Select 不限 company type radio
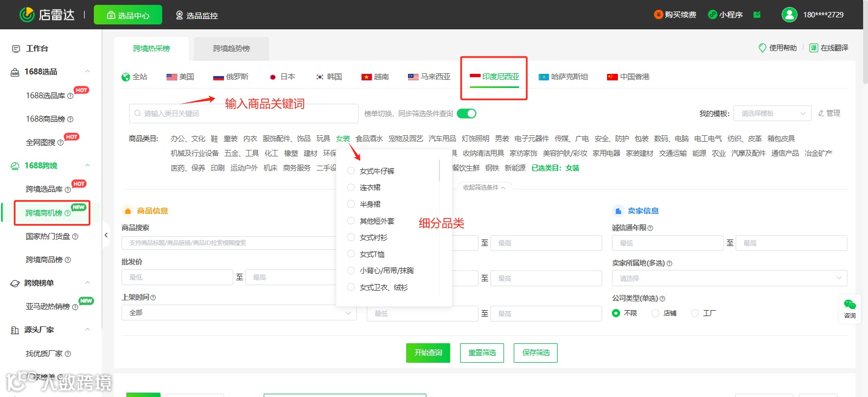This screenshot has height=397, width=868. [616, 313]
